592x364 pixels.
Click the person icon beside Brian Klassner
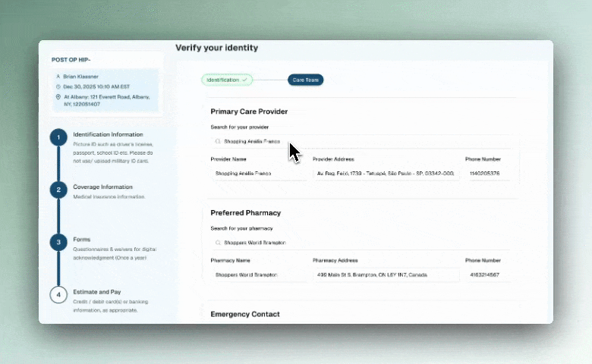[x=58, y=77]
